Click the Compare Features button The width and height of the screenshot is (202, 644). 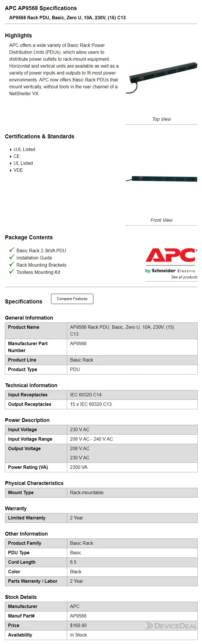(72, 299)
